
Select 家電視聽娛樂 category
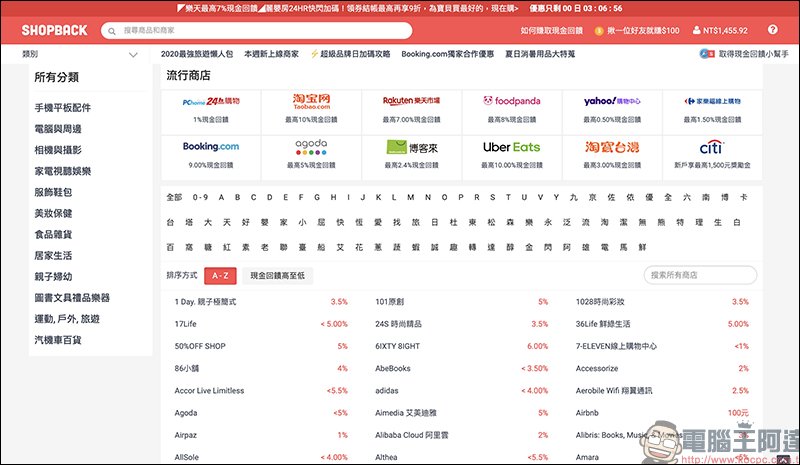pyautogui.click(x=63, y=171)
